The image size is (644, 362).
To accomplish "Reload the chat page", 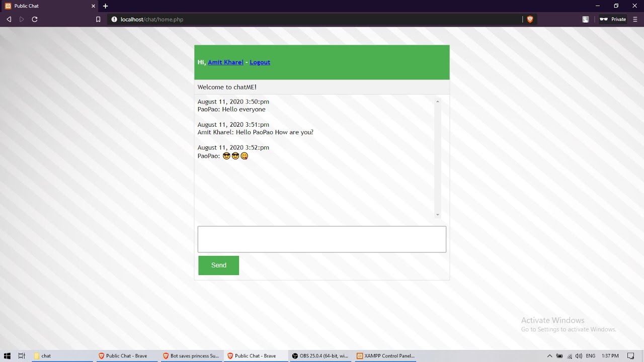I will pyautogui.click(x=35, y=19).
